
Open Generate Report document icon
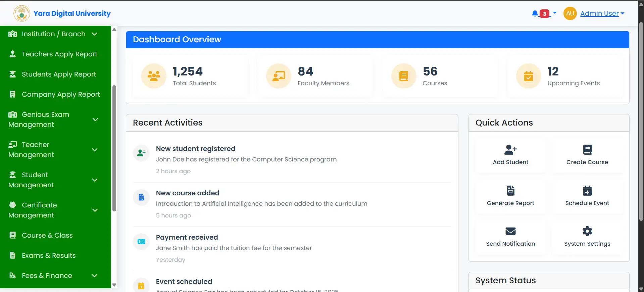(510, 191)
